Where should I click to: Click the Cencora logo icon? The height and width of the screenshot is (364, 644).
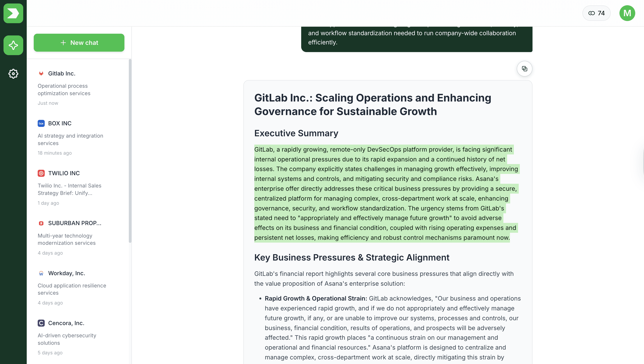point(41,323)
